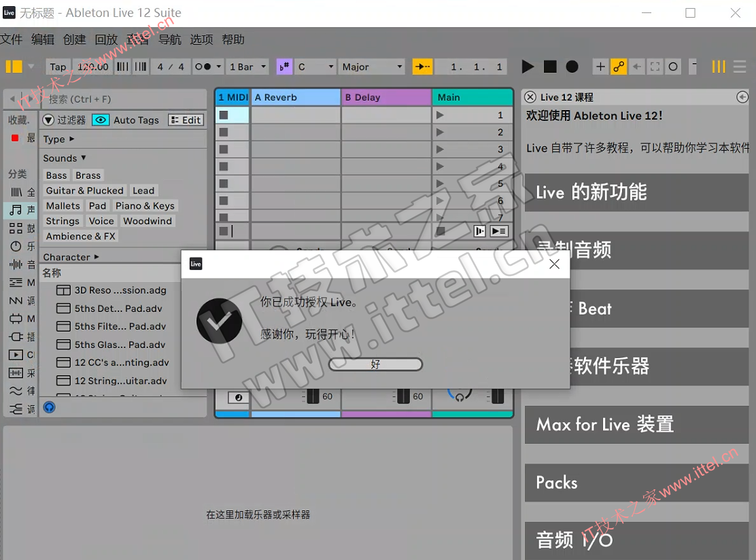756x560 pixels.
Task: Open the Live 的新功能 lesson
Action: (636, 192)
